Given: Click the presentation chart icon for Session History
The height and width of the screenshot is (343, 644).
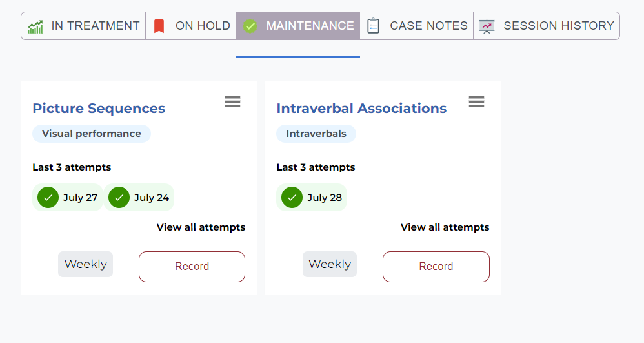Looking at the screenshot, I should point(487,26).
